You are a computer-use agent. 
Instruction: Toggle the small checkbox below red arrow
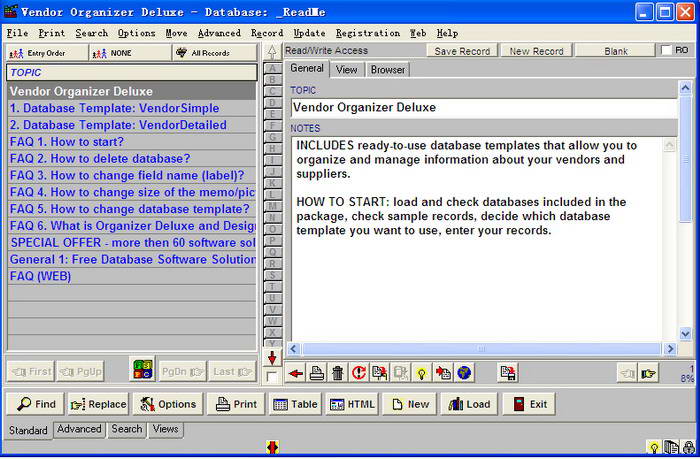(x=272, y=377)
